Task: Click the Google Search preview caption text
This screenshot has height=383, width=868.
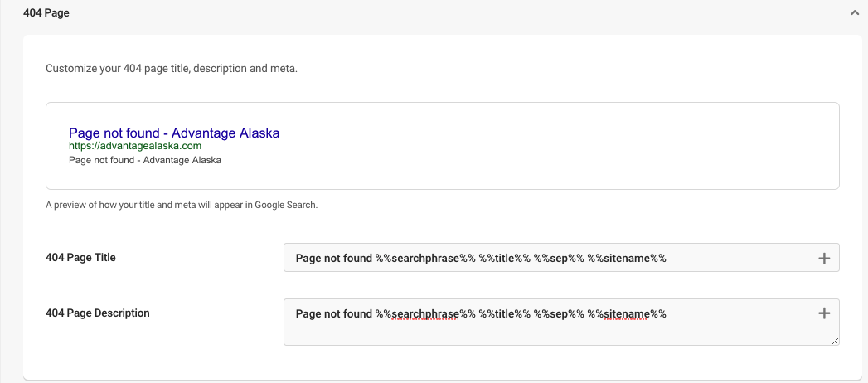Action: (182, 205)
